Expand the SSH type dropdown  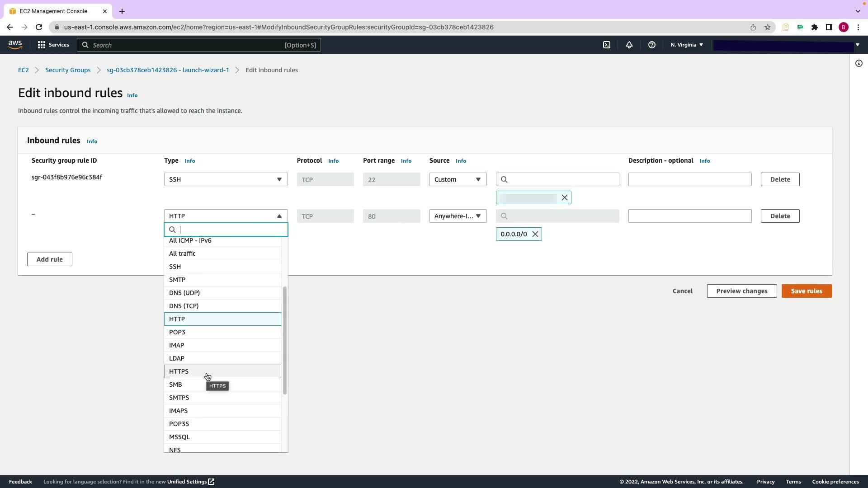coord(226,179)
